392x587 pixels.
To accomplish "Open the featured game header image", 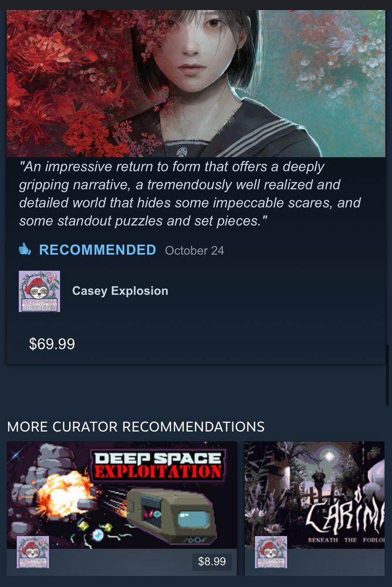I will [x=196, y=83].
